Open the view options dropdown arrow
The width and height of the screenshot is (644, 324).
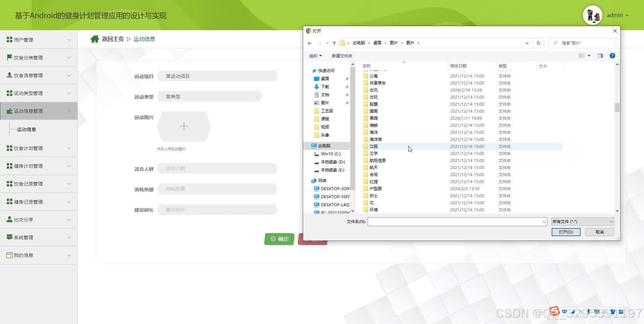click(x=589, y=56)
